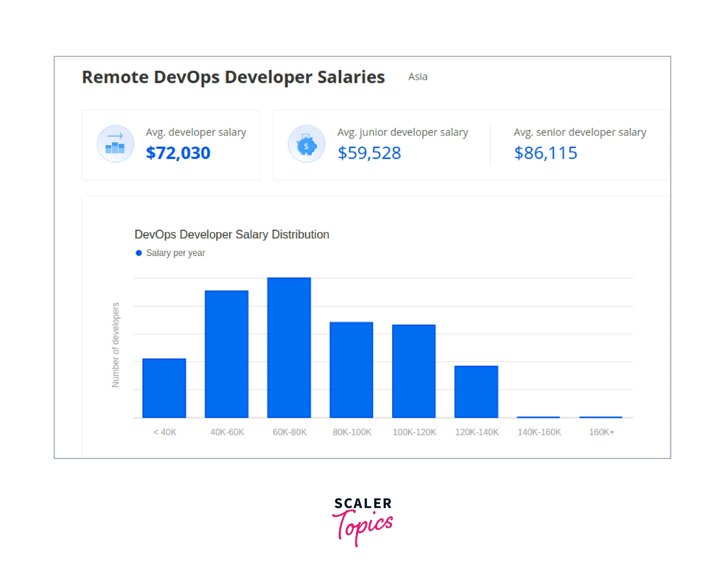
Task: Click the 140K-160K axis label
Action: click(x=539, y=432)
